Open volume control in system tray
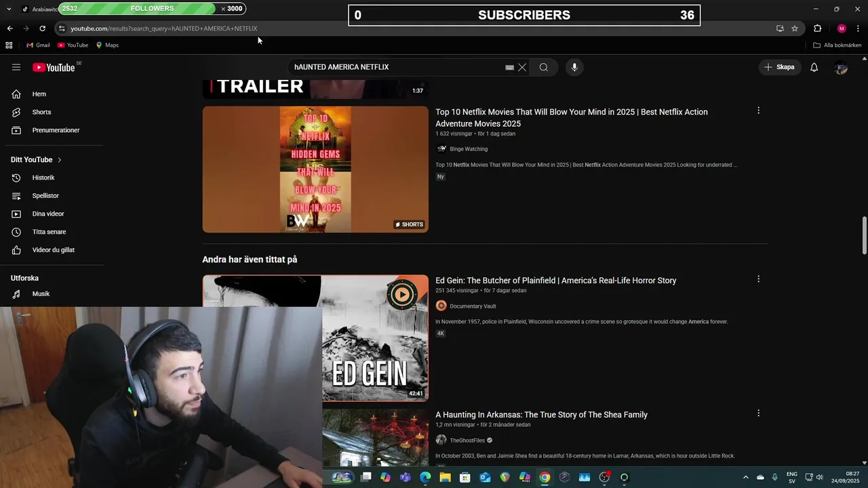 (819, 477)
